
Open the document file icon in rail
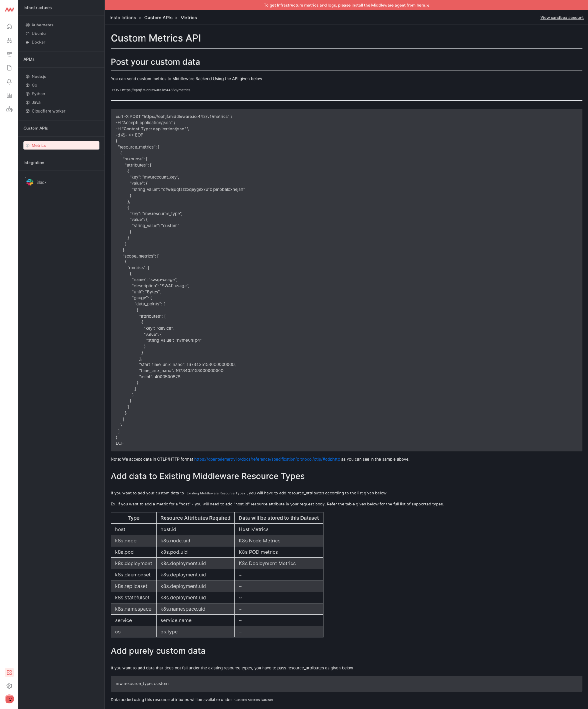[x=9, y=68]
